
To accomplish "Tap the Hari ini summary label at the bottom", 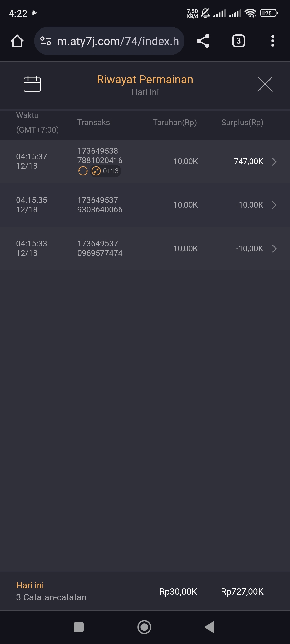I will (x=30, y=585).
